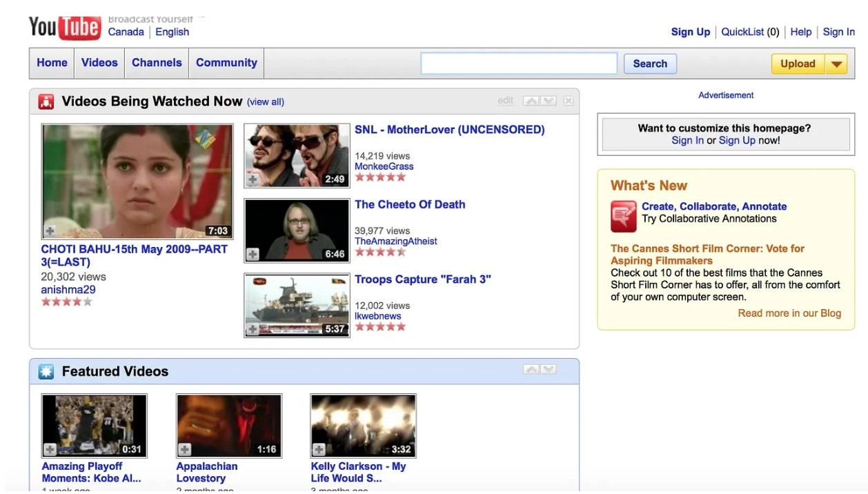Click the blue Featured Videos star icon
The width and height of the screenshot is (868, 494).
click(x=46, y=372)
